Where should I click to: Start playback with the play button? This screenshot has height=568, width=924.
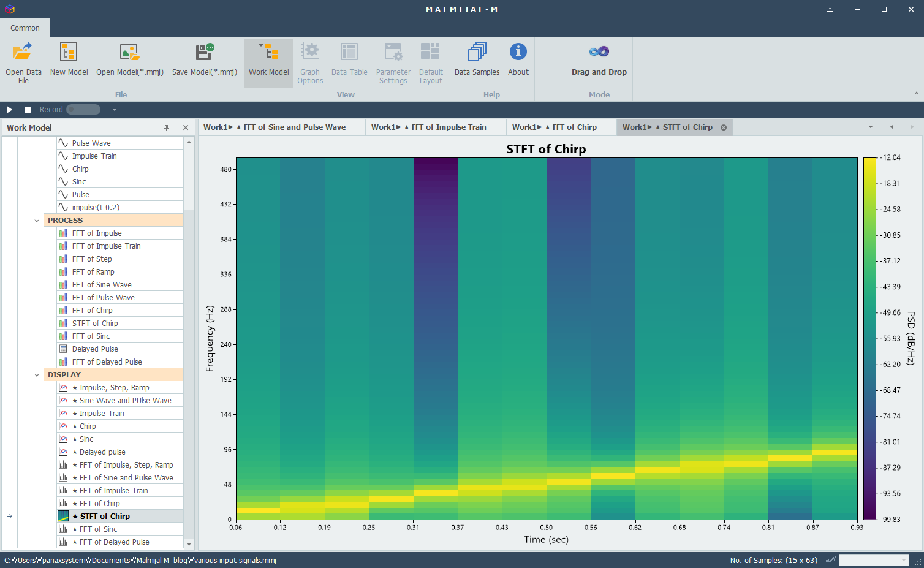pyautogui.click(x=9, y=110)
